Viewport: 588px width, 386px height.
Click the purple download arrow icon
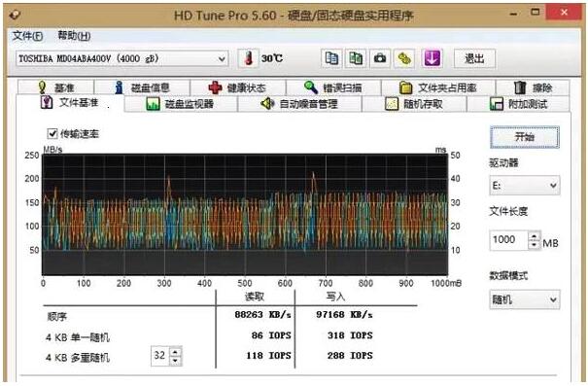pos(432,58)
